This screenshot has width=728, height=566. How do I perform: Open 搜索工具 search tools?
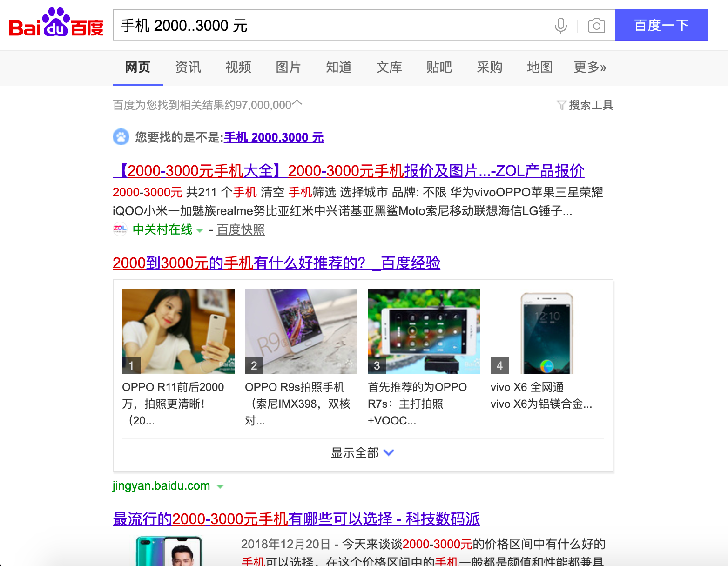tap(585, 105)
